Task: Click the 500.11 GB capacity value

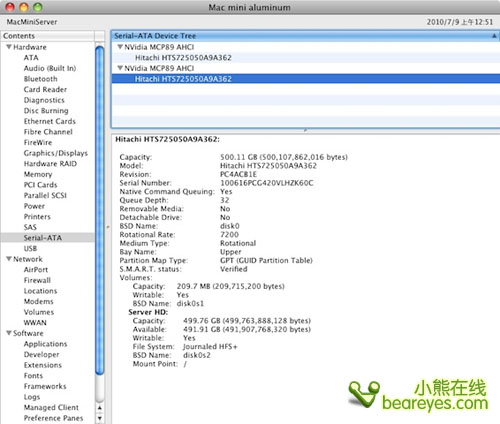Action: 284,157
